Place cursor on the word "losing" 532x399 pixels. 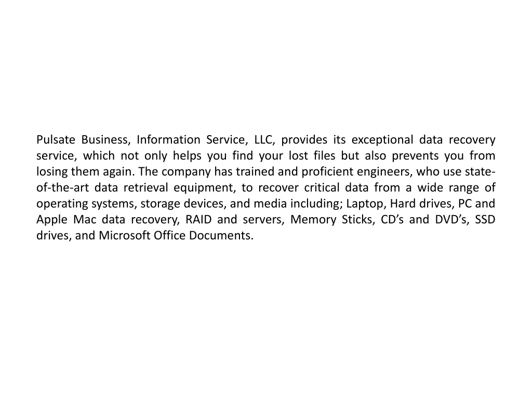tap(52, 172)
